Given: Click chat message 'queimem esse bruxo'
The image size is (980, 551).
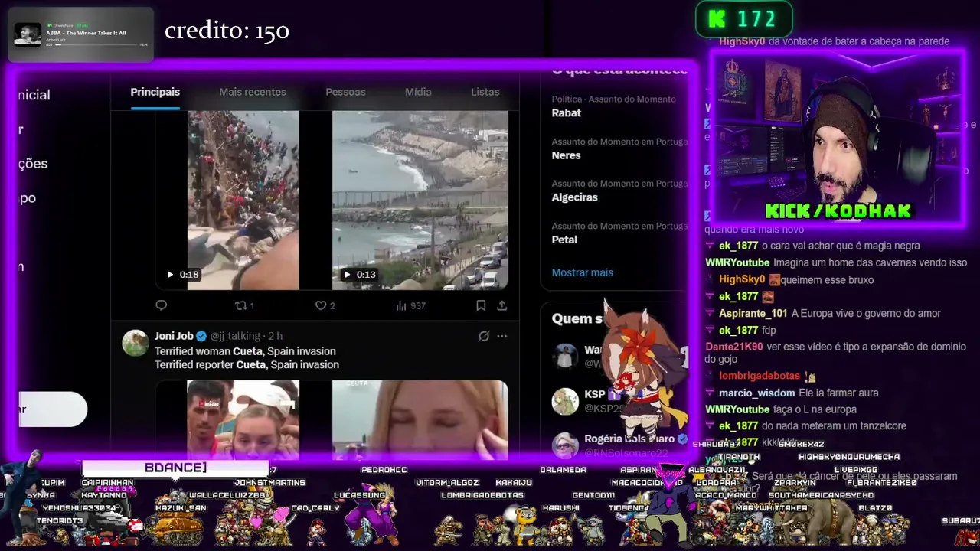Looking at the screenshot, I should click(x=828, y=280).
